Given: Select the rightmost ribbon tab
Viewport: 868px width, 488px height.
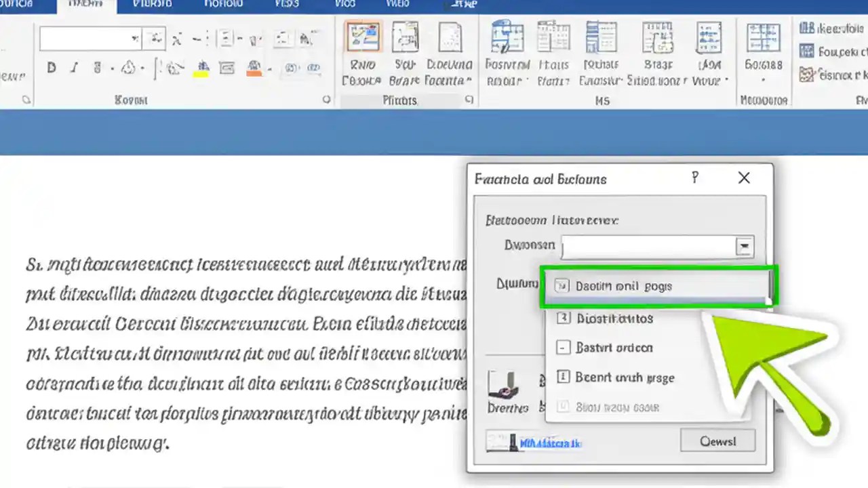Looking at the screenshot, I should click(464, 5).
